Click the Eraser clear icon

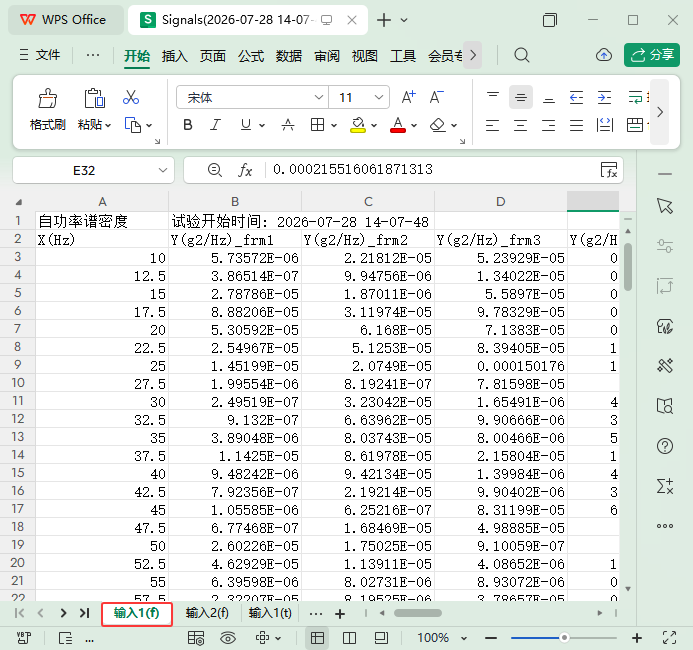tap(438, 125)
